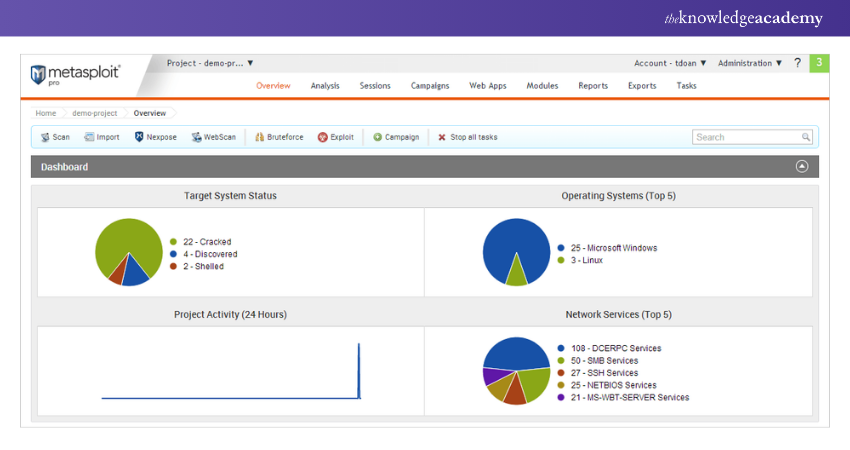
Task: Click the red 2 - Shelled legend dot
Action: point(173,266)
